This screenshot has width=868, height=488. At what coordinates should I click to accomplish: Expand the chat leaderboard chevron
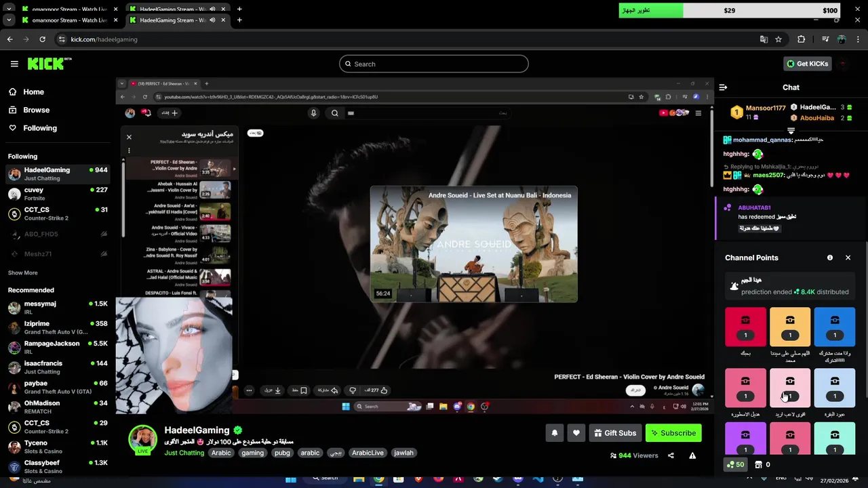point(791,130)
